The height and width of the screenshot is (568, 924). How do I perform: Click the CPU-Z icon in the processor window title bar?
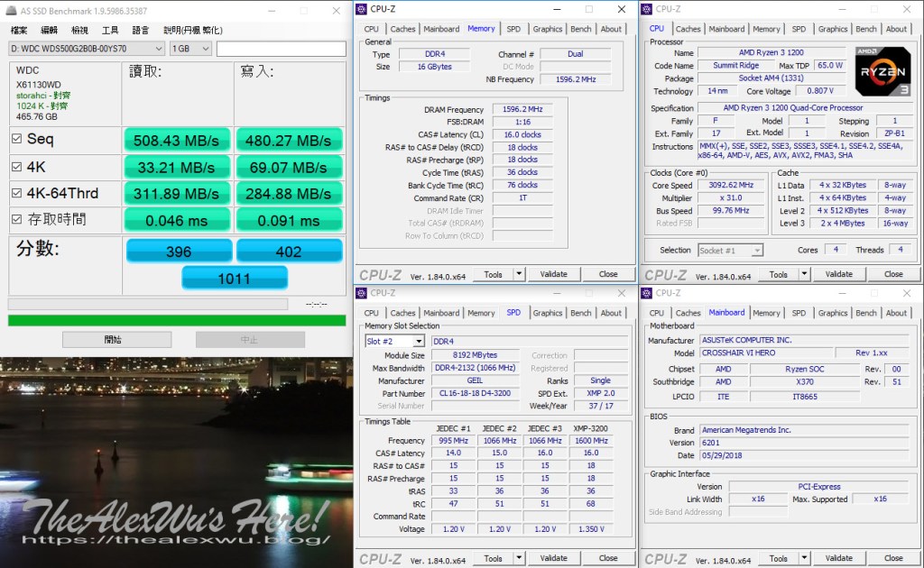pos(648,9)
